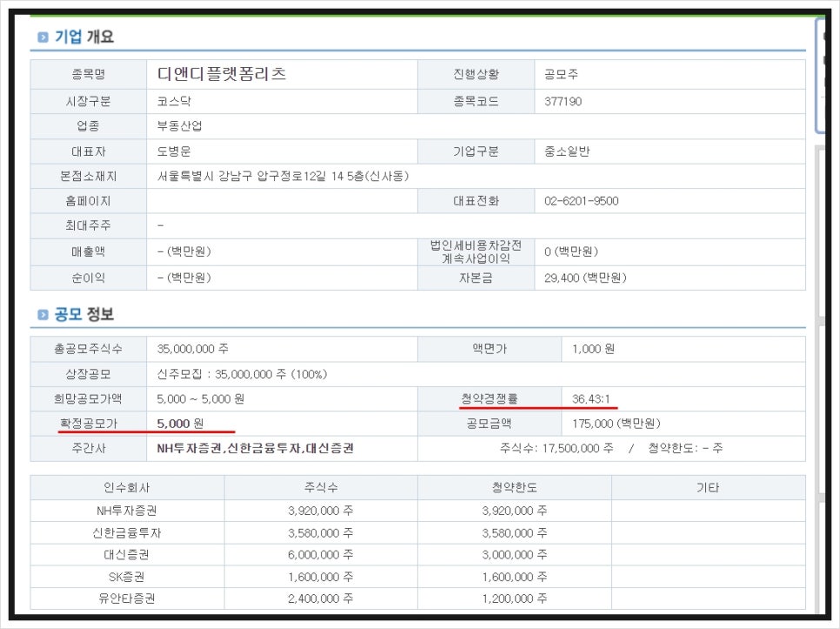Image resolution: width=840 pixels, height=629 pixels.
Task: Click NH투자증권 row in underwriter table
Action: [x=418, y=511]
